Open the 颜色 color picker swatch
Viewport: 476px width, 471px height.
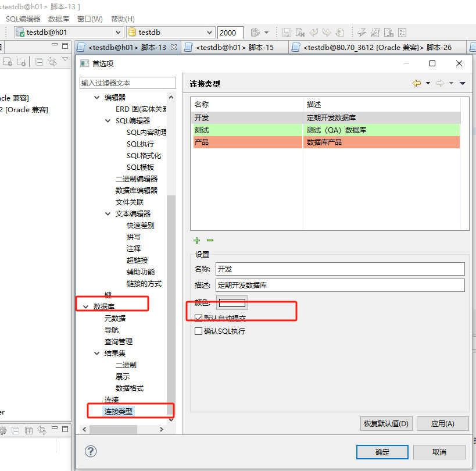(x=232, y=303)
